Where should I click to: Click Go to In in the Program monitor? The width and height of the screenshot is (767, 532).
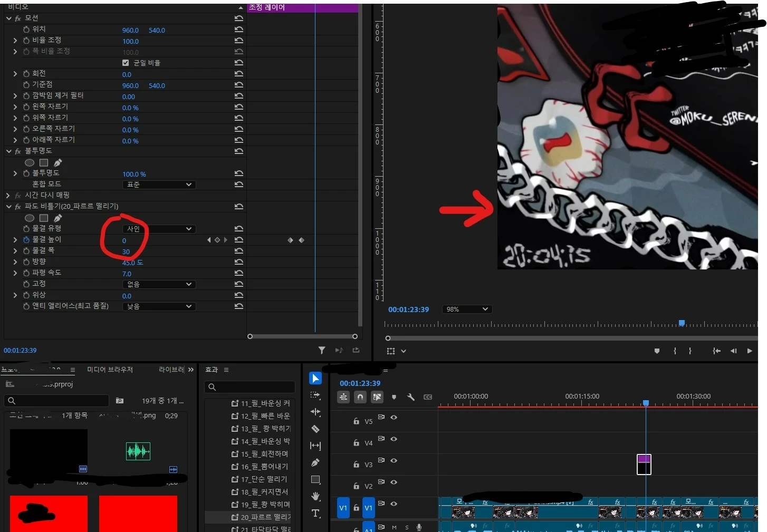pyautogui.click(x=716, y=351)
